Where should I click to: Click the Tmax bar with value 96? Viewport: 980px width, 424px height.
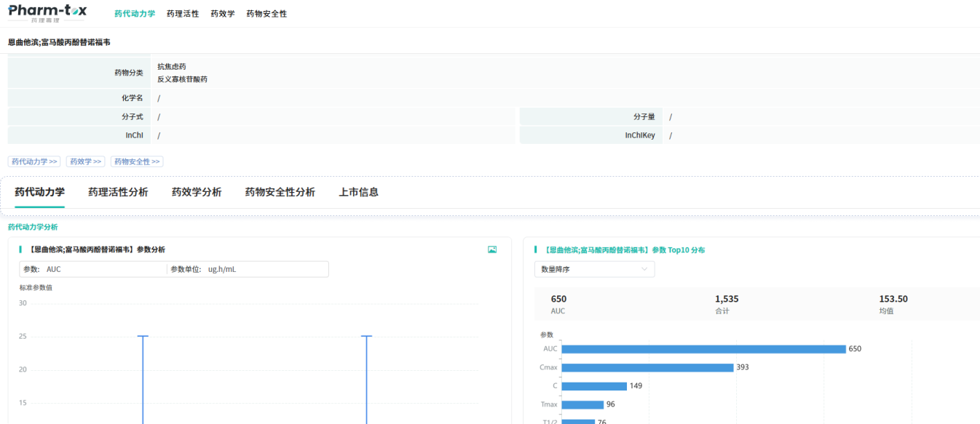coord(582,405)
